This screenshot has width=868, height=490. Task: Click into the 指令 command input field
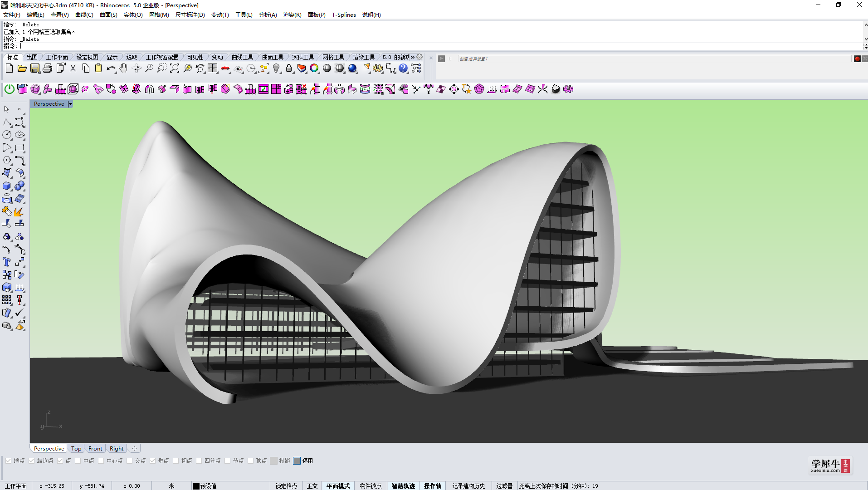[x=440, y=46]
